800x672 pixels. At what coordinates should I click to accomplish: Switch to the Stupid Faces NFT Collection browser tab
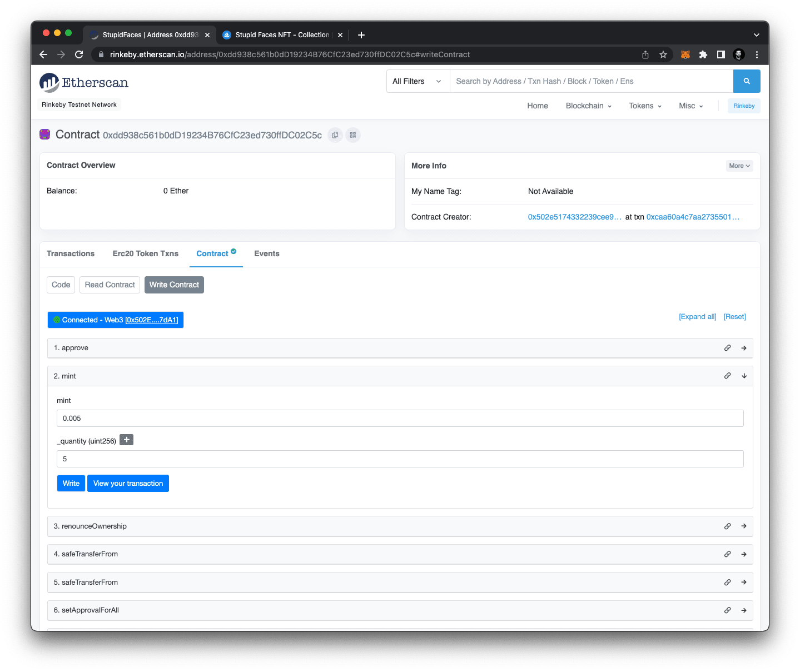[282, 35]
